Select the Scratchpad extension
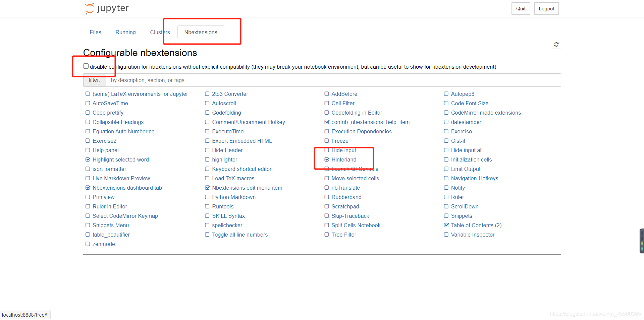644x320 pixels. 345,206
